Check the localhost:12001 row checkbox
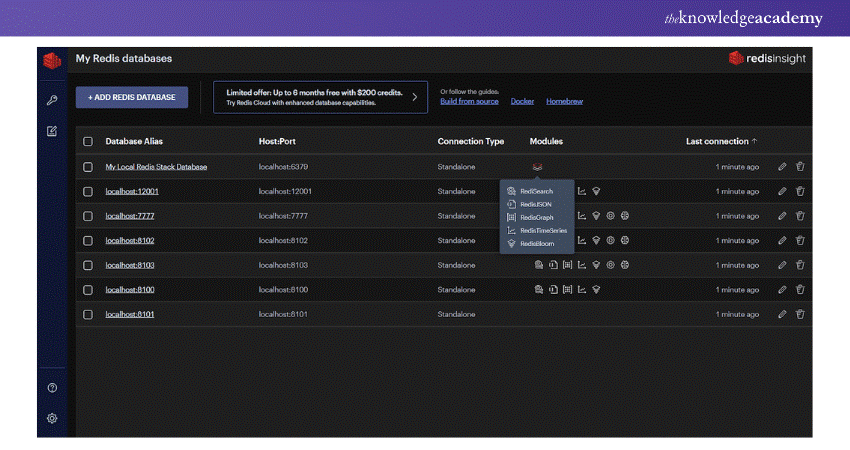 coord(88,191)
